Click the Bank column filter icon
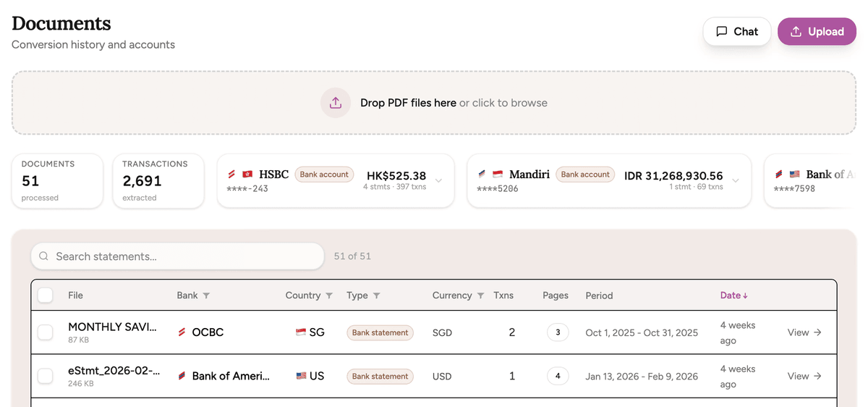The height and width of the screenshot is (407, 868). pyautogui.click(x=206, y=295)
